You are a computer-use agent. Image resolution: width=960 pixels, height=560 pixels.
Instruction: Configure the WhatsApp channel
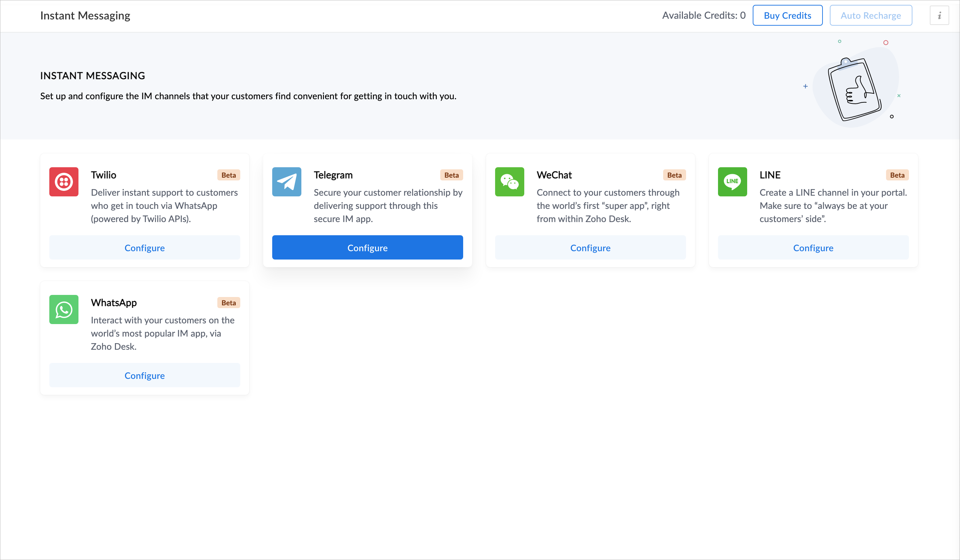point(144,375)
